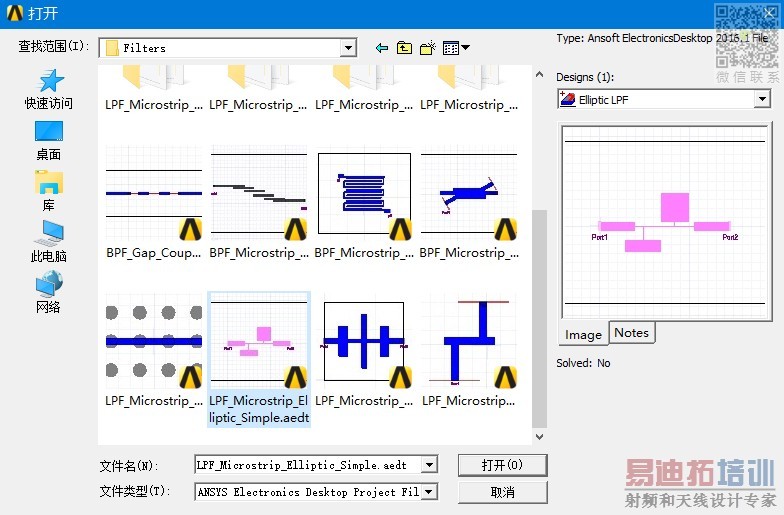Select first LPF_Microstrip folder in top row
The width and height of the screenshot is (784, 515).
coord(154,90)
